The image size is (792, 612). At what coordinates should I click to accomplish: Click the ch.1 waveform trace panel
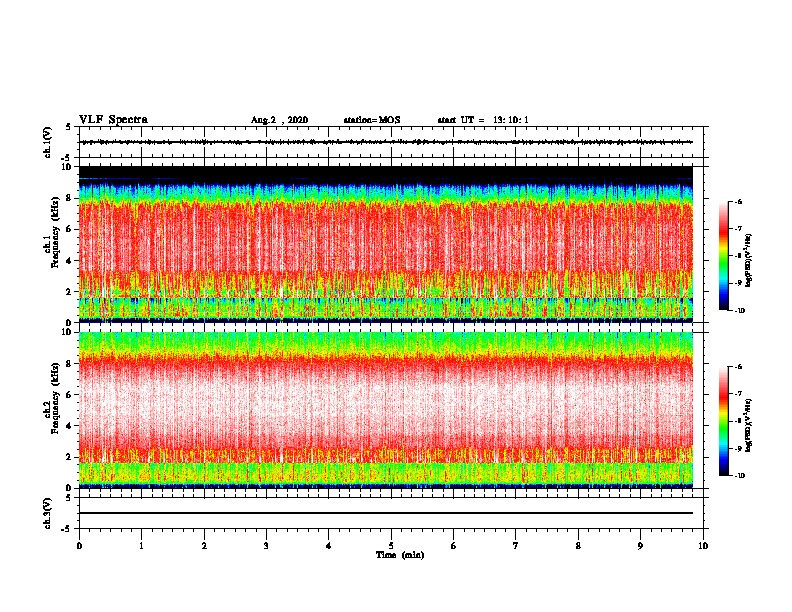pyautogui.click(x=391, y=142)
